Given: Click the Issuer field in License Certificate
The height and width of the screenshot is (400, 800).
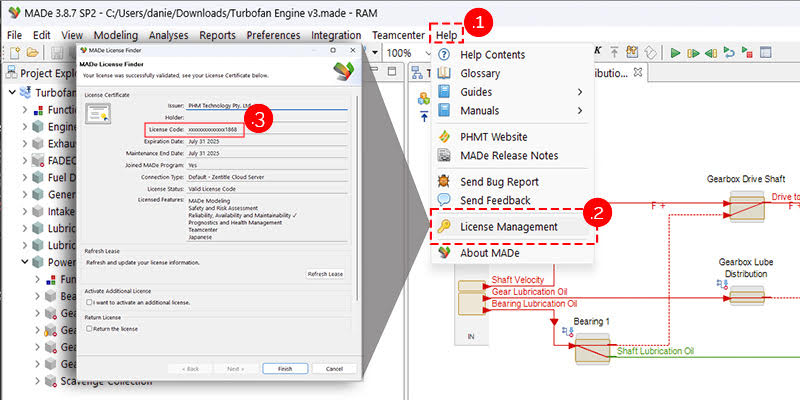Looking at the screenshot, I should [267, 106].
